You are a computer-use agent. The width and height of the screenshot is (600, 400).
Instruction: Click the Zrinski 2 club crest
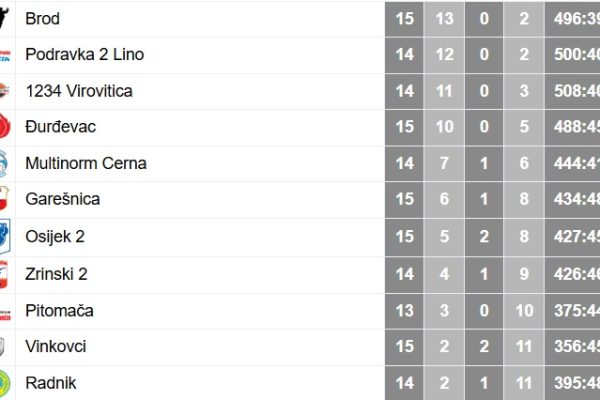tap(4, 274)
